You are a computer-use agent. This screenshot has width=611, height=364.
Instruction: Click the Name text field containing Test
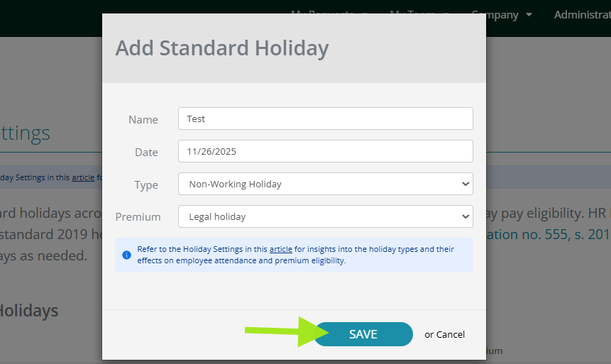click(x=325, y=118)
